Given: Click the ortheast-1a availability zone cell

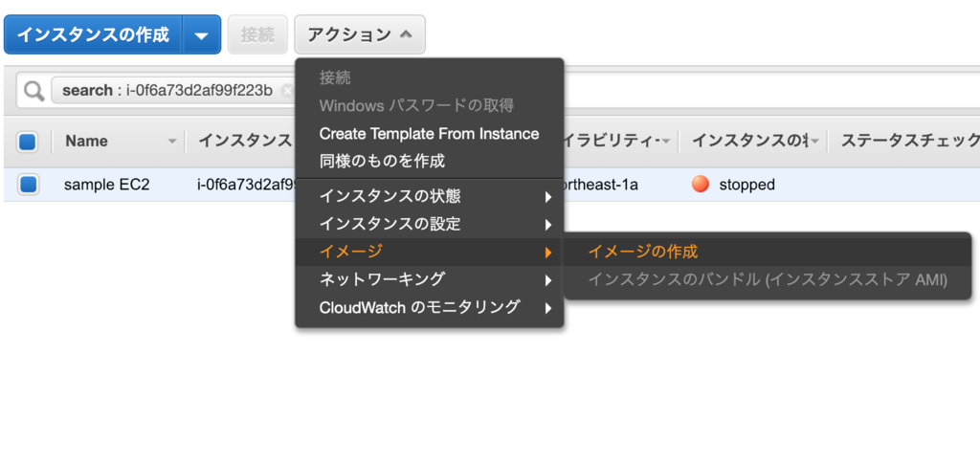Looking at the screenshot, I should point(601,185).
